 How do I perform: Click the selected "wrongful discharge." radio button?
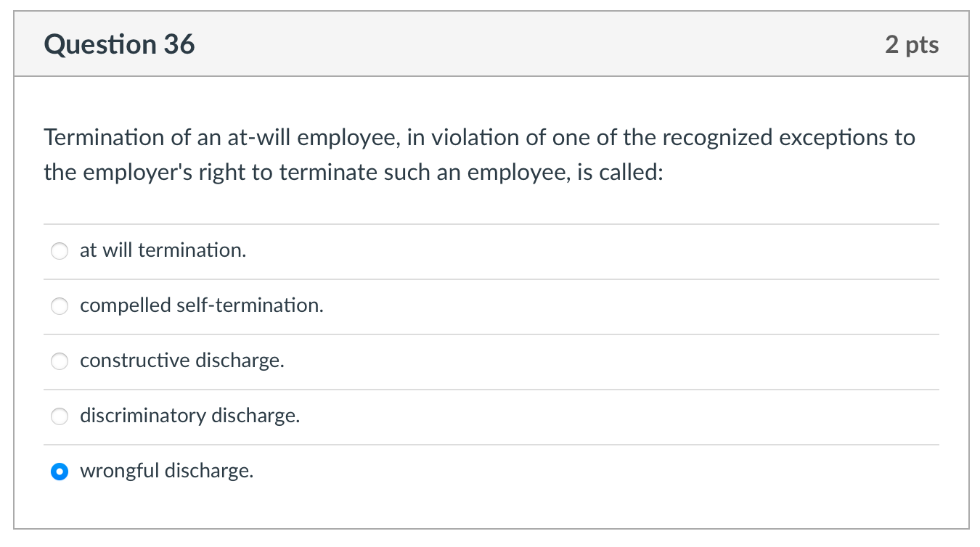click(x=60, y=472)
